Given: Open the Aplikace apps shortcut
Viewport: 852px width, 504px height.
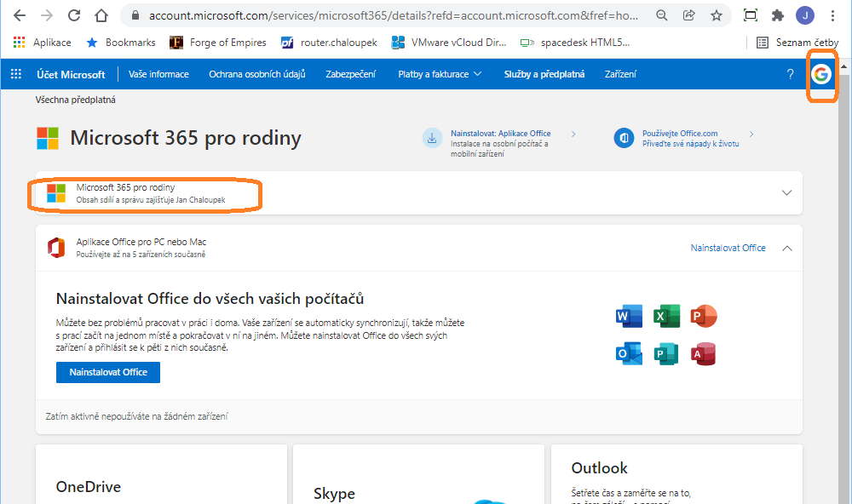Looking at the screenshot, I should click(x=42, y=43).
